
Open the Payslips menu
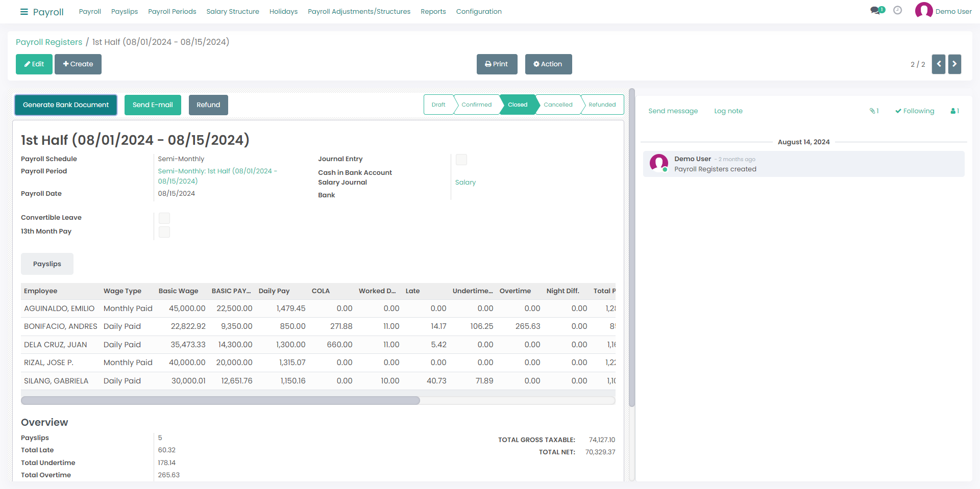click(125, 11)
